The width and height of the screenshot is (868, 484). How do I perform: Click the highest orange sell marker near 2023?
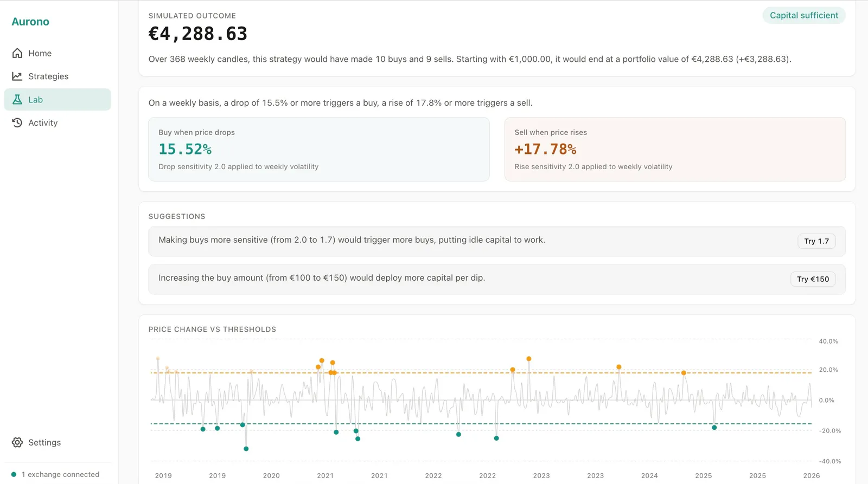[x=529, y=359]
